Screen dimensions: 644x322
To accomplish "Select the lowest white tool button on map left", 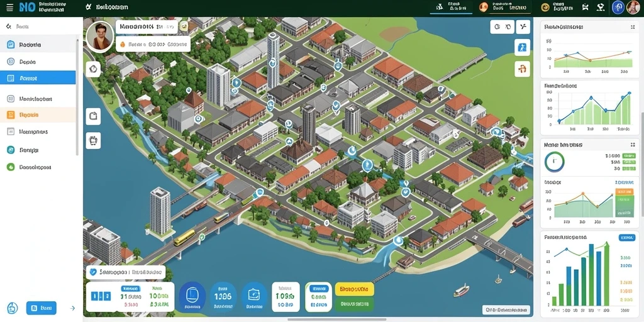I will click(x=93, y=140).
